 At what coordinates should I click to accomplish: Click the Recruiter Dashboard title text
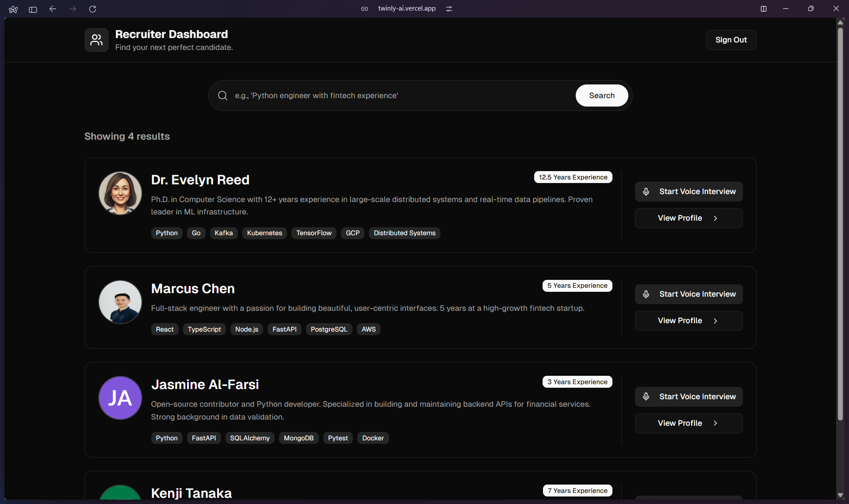coord(172,34)
